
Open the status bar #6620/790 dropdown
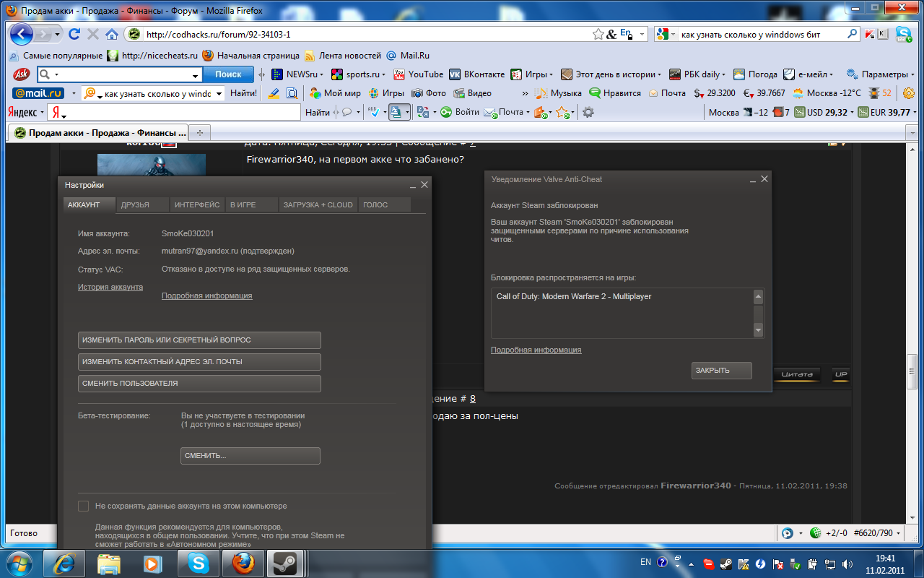coord(899,533)
